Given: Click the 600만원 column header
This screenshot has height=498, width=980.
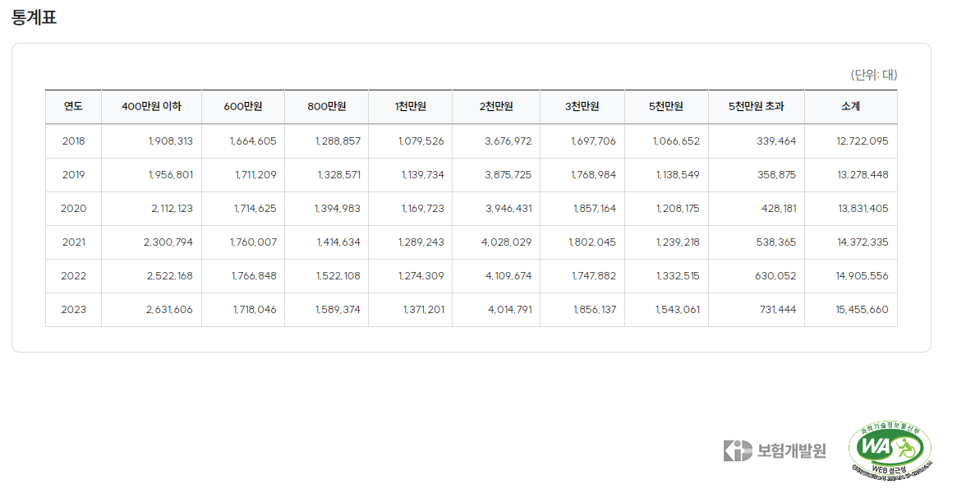Looking at the screenshot, I should coord(243,106).
